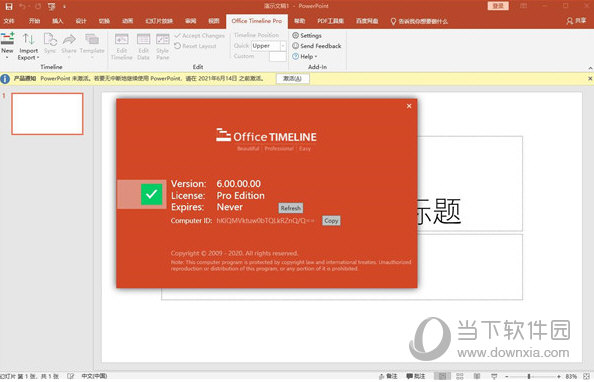Select the Office Timeline Pro tab
Viewport: 594px width, 382px height.
(257, 21)
